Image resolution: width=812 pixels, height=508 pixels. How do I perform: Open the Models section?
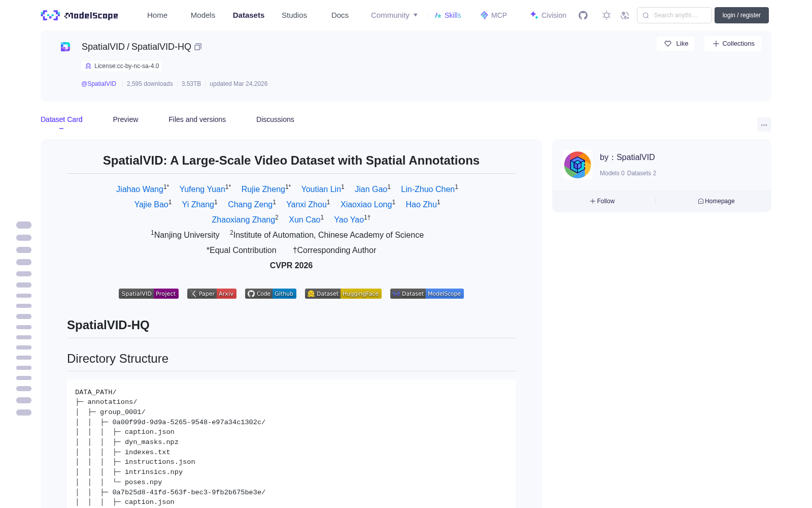click(203, 15)
